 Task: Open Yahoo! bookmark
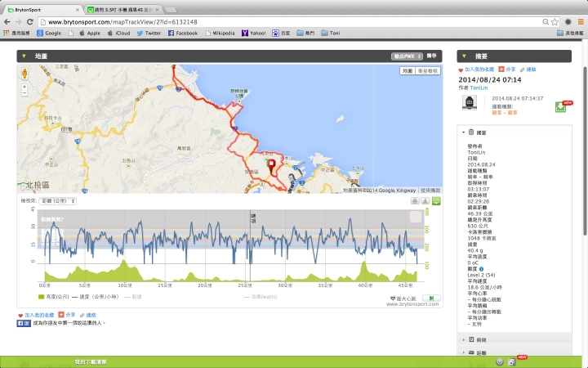click(253, 33)
